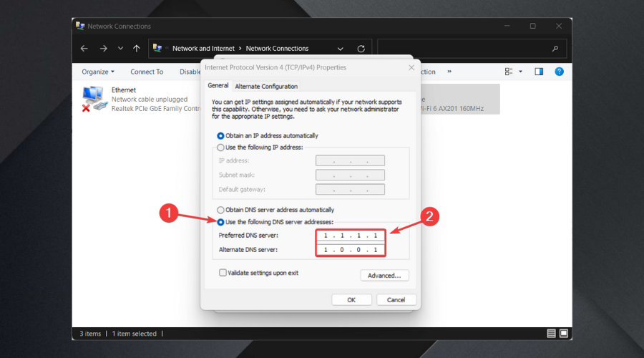The height and width of the screenshot is (358, 644).
Task: Close the IPv4 Properties dialog
Action: [x=411, y=67]
